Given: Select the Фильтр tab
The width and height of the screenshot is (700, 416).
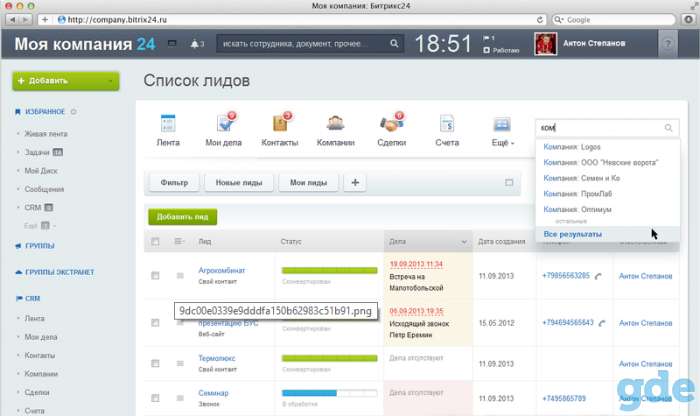Looking at the screenshot, I should click(174, 182).
